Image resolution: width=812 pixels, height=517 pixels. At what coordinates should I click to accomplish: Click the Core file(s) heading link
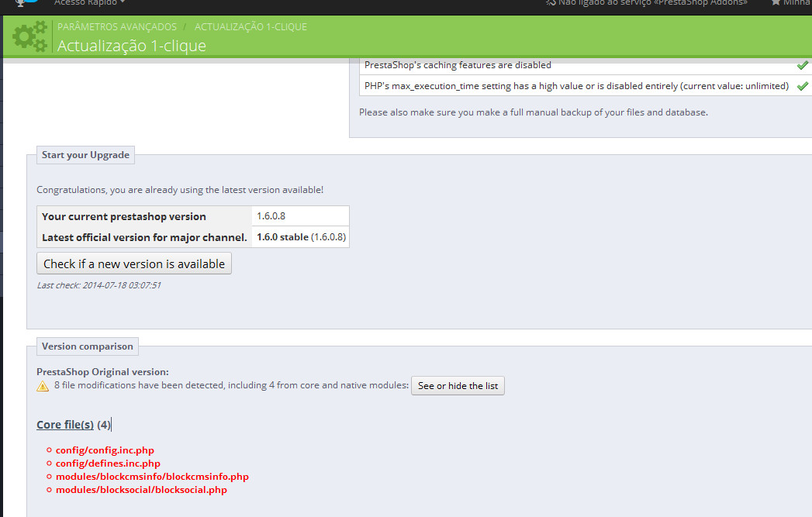65,425
